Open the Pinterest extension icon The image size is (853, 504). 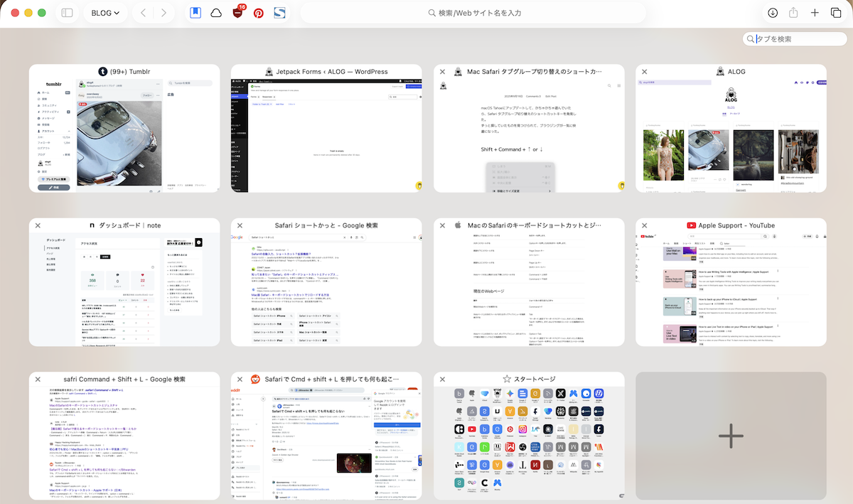pos(259,13)
